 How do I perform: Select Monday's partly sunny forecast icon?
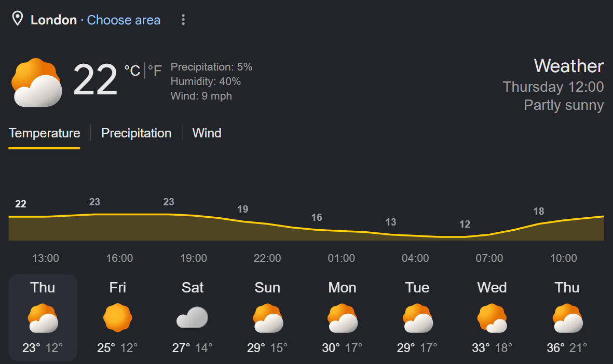(x=343, y=318)
